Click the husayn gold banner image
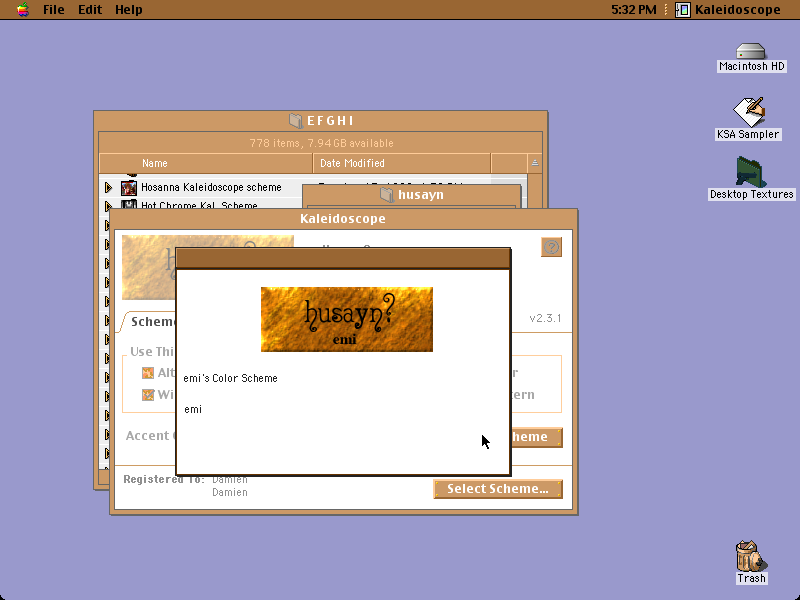This screenshot has width=800, height=600. pyautogui.click(x=346, y=319)
